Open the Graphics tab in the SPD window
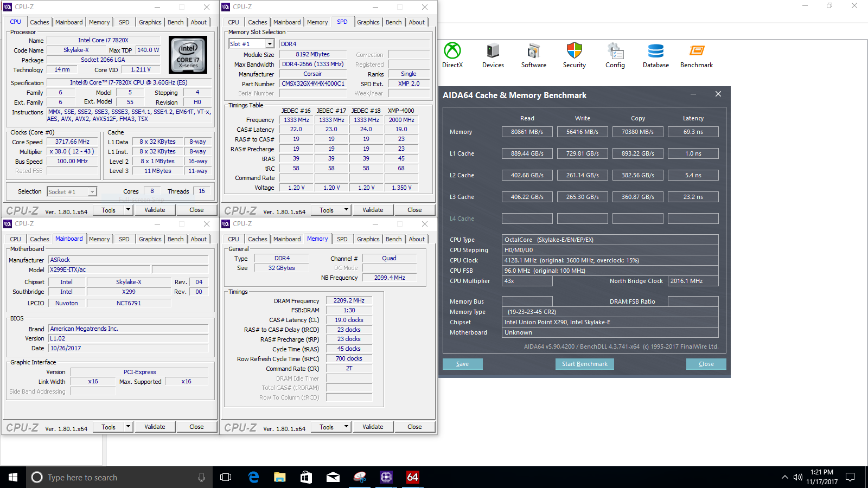This screenshot has width=868, height=488. click(x=368, y=22)
